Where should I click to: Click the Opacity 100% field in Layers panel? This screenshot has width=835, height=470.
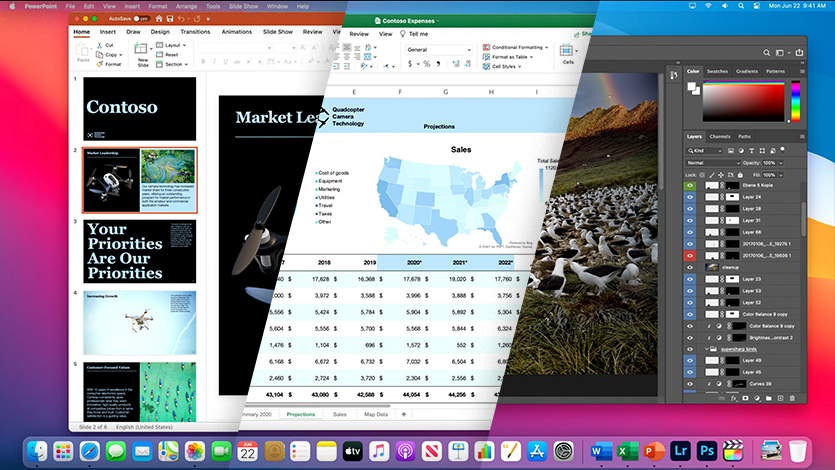tap(769, 163)
